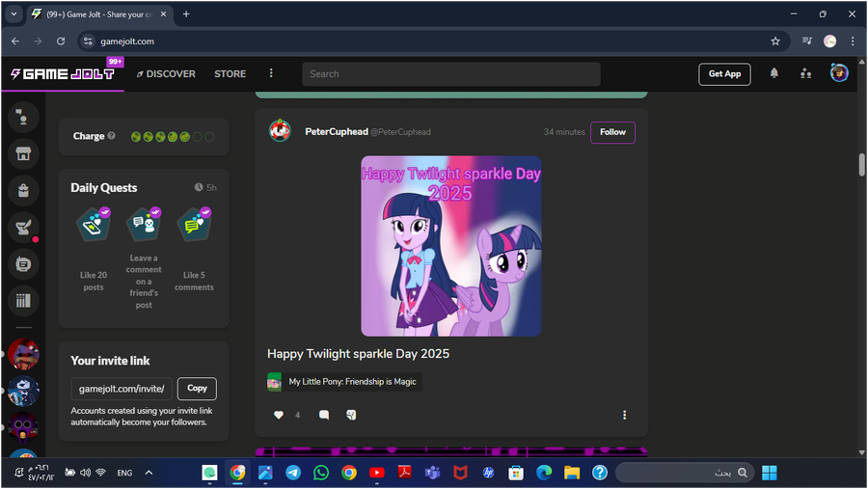
Task: Open the creator icon in the left sidebar
Action: pos(23,264)
